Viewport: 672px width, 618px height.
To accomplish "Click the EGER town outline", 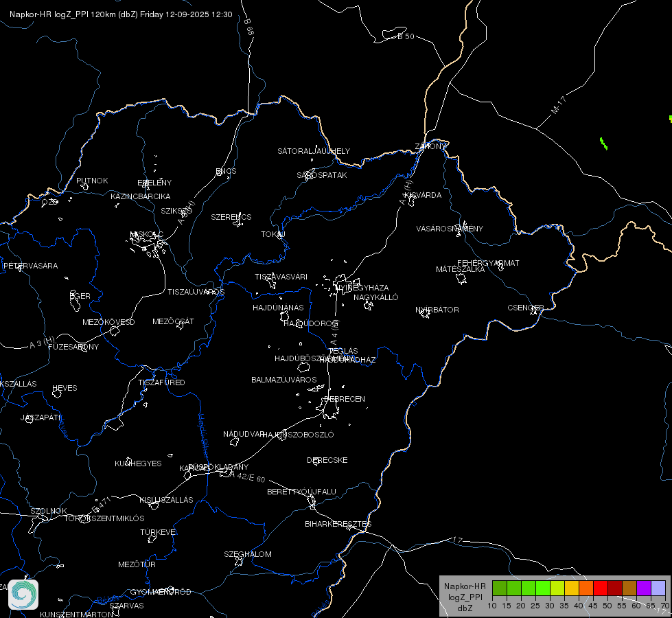I will click(75, 301).
